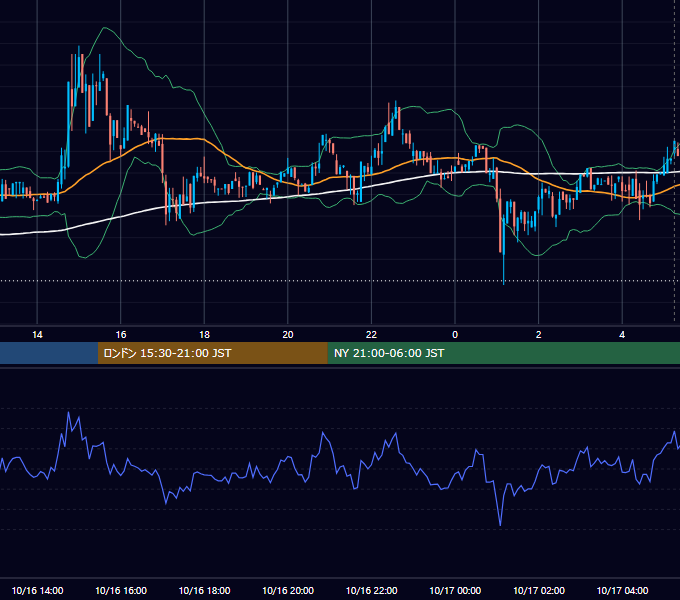Click hour label 16 on price chart axis
This screenshot has height=600, width=680.
tap(121, 335)
